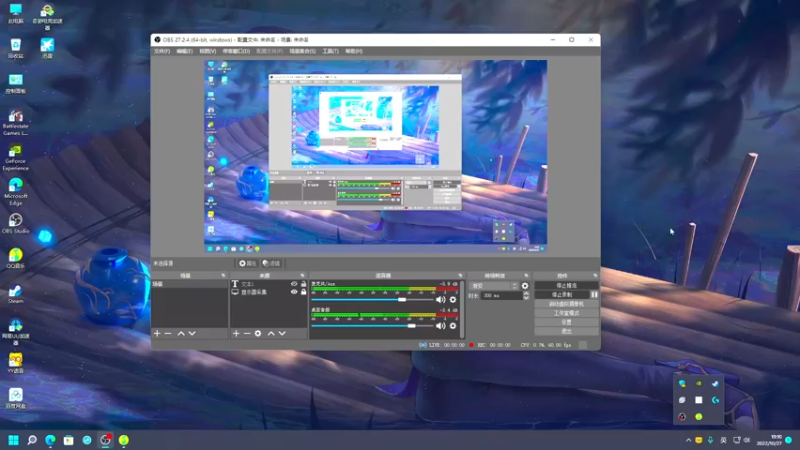Click the OBS icon in the taskbar
This screenshot has width=800, height=450.
(x=106, y=440)
